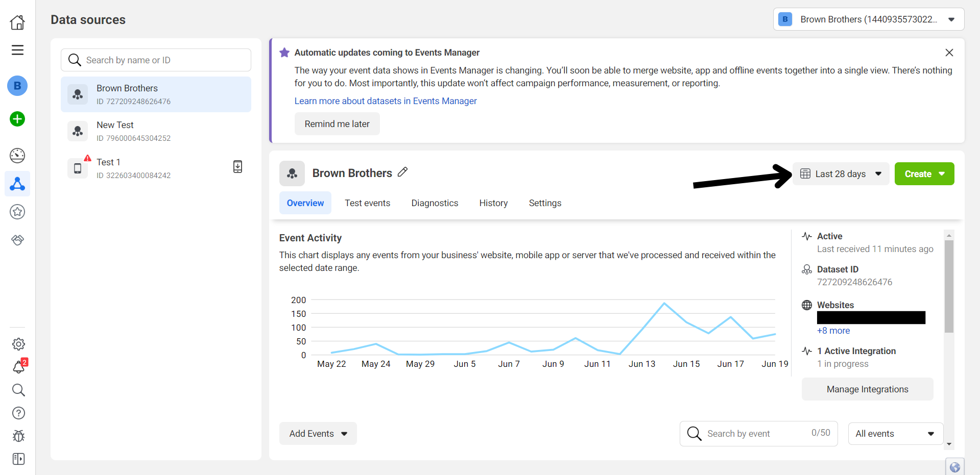Switch to the Test events tab
Screen dimensions: 980x475
click(x=368, y=203)
